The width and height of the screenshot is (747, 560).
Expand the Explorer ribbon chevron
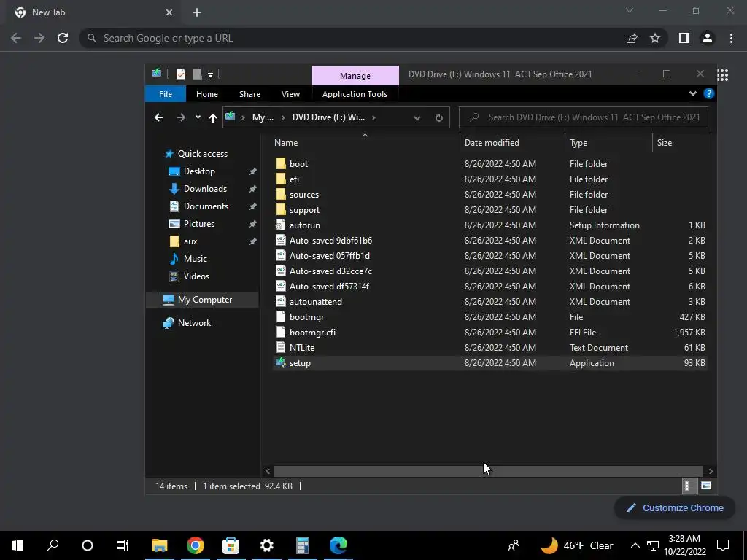coord(693,93)
